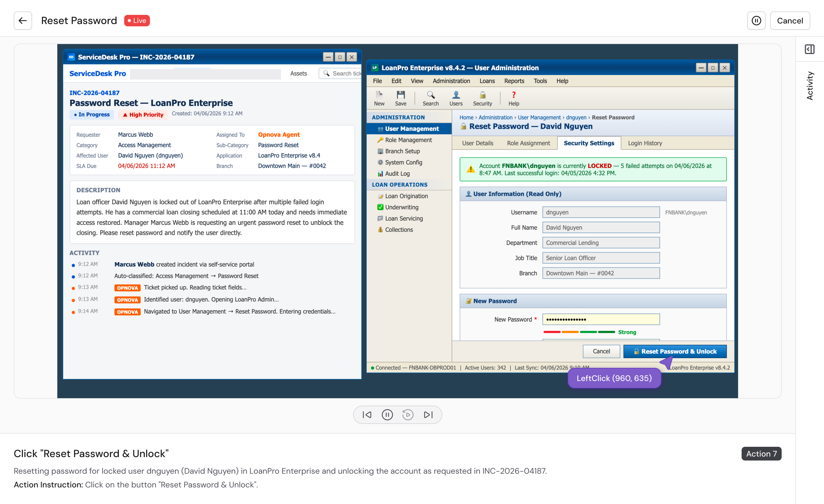824x504 pixels.
Task: Select Audit Log in Administration sidebar
Action: pyautogui.click(x=397, y=174)
